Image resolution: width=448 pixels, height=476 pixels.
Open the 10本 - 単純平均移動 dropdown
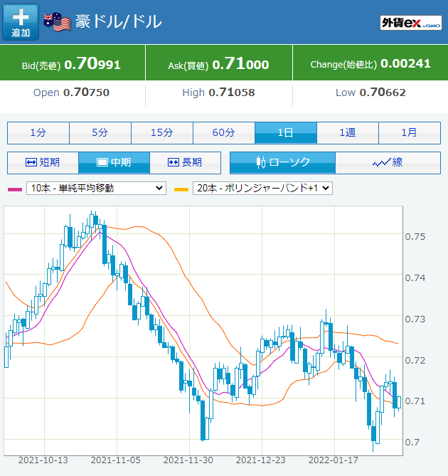pyautogui.click(x=96, y=189)
